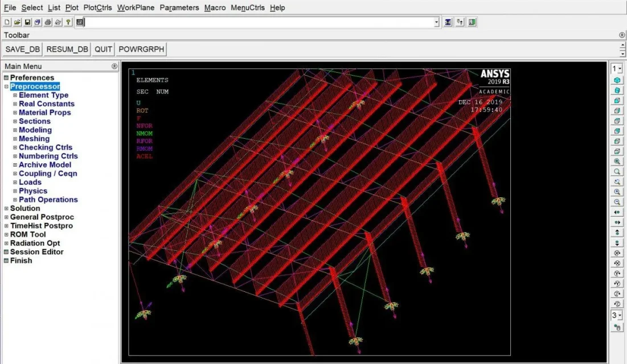The height and width of the screenshot is (364, 627).
Task: Activate the Box Zoom magnifier icon
Action: (617, 172)
